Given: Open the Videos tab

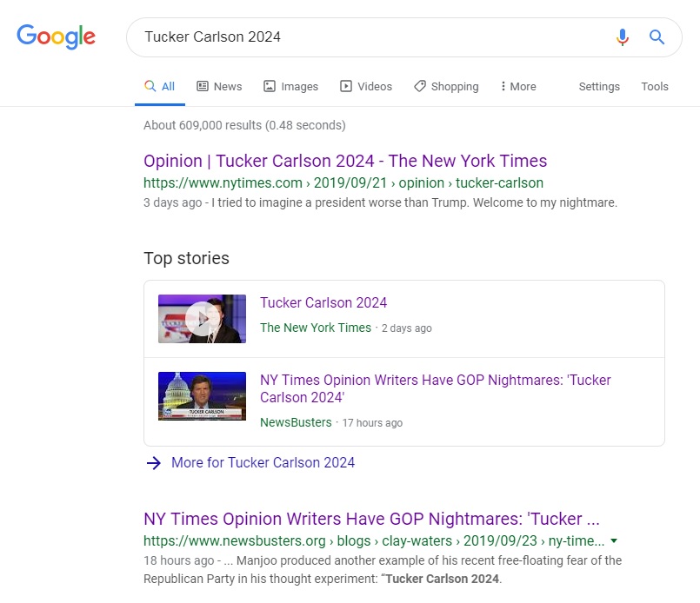Looking at the screenshot, I should (366, 87).
